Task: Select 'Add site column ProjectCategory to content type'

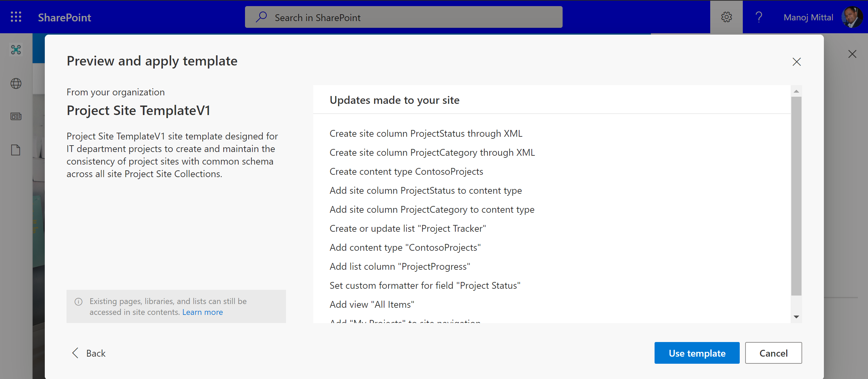Action: pyautogui.click(x=432, y=210)
